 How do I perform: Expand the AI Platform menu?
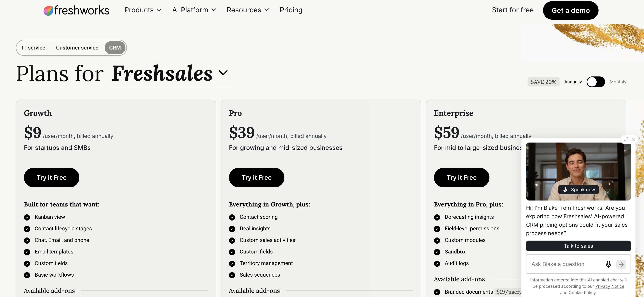coord(194,10)
